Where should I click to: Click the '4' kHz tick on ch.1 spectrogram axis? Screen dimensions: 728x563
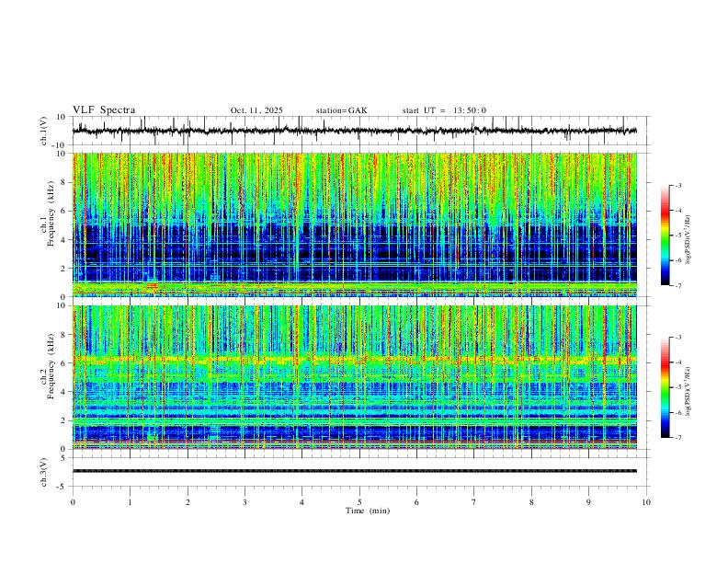pyautogui.click(x=64, y=240)
